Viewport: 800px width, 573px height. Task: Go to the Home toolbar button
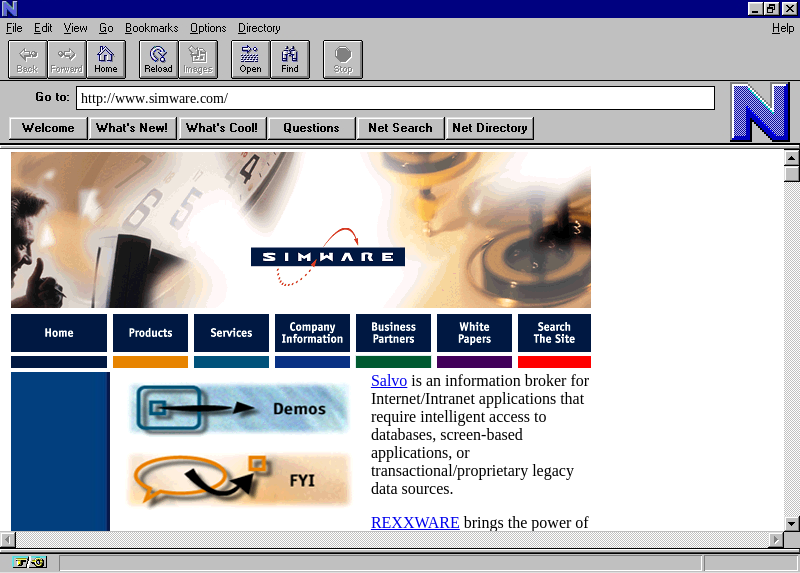tap(106, 59)
